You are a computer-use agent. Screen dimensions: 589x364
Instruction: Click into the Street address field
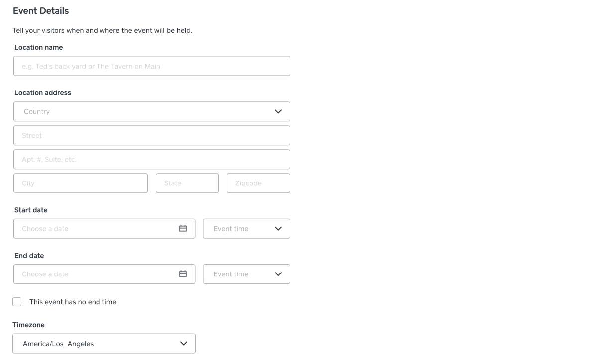151,135
